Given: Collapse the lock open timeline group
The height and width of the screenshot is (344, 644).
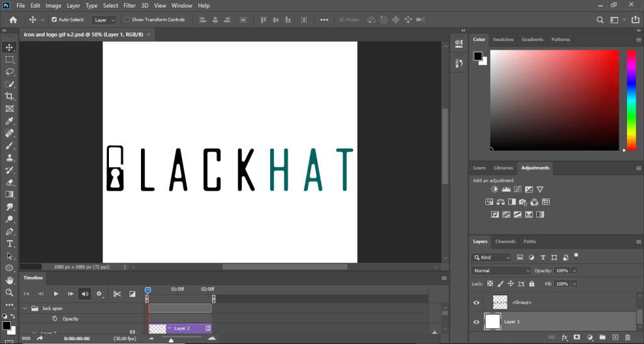Looking at the screenshot, I should pos(26,309).
